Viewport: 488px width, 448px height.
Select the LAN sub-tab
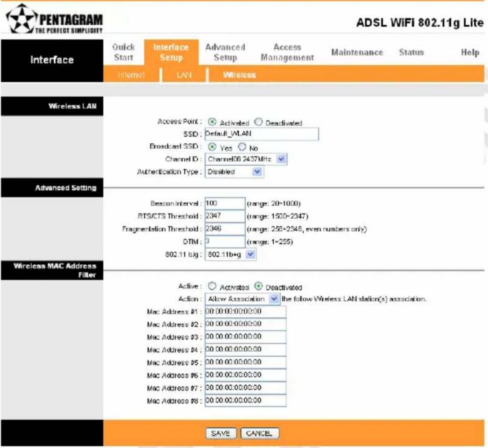pos(184,75)
